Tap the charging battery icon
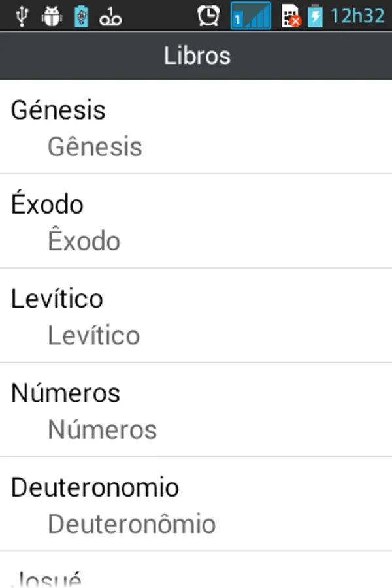Screen dimensions: 392x588 (315, 16)
